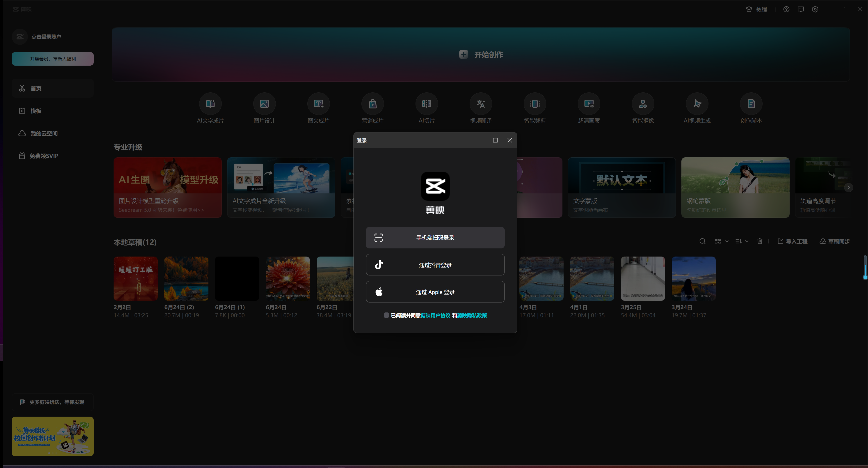Click the carousel next arrow chevron
This screenshot has width=868, height=468.
coord(848,188)
